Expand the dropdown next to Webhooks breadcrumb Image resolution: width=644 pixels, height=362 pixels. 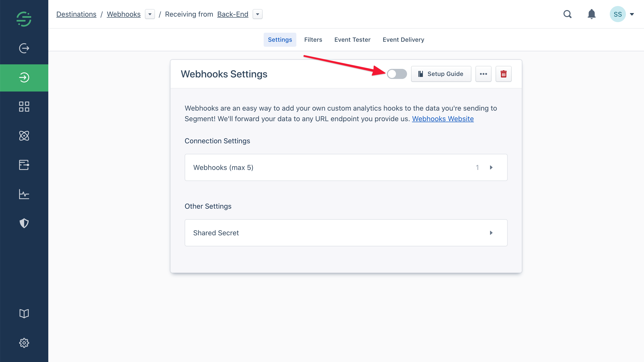150,14
